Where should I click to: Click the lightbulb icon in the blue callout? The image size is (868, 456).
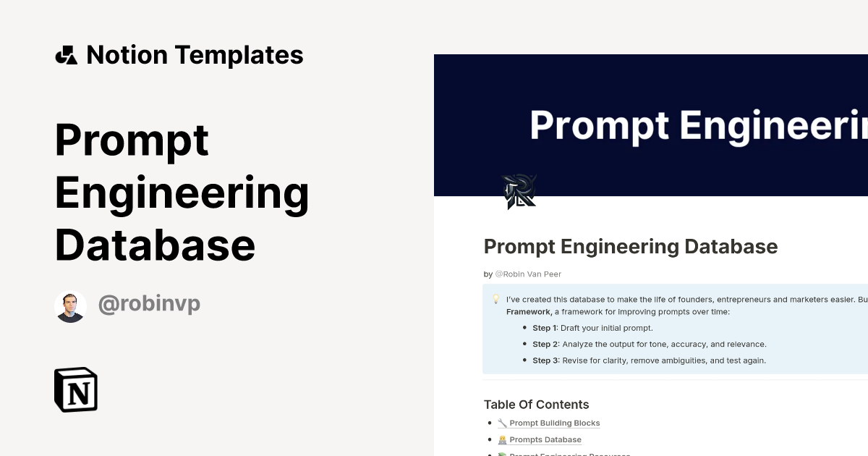pos(495,298)
